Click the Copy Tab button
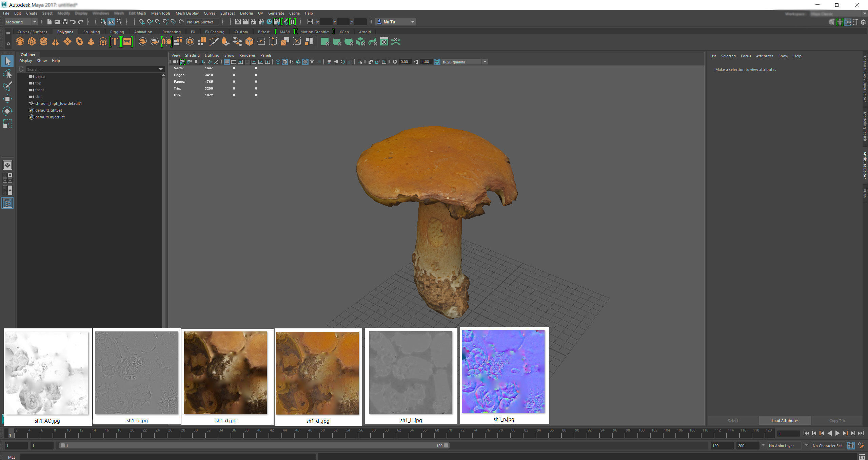868x460 pixels. (x=837, y=421)
